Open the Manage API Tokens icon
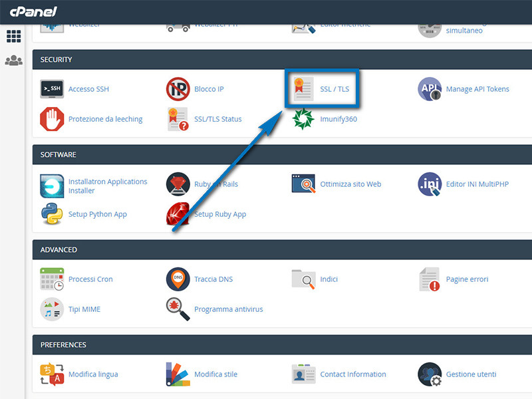Image resolution: width=532 pixels, height=399 pixels. pos(430,89)
